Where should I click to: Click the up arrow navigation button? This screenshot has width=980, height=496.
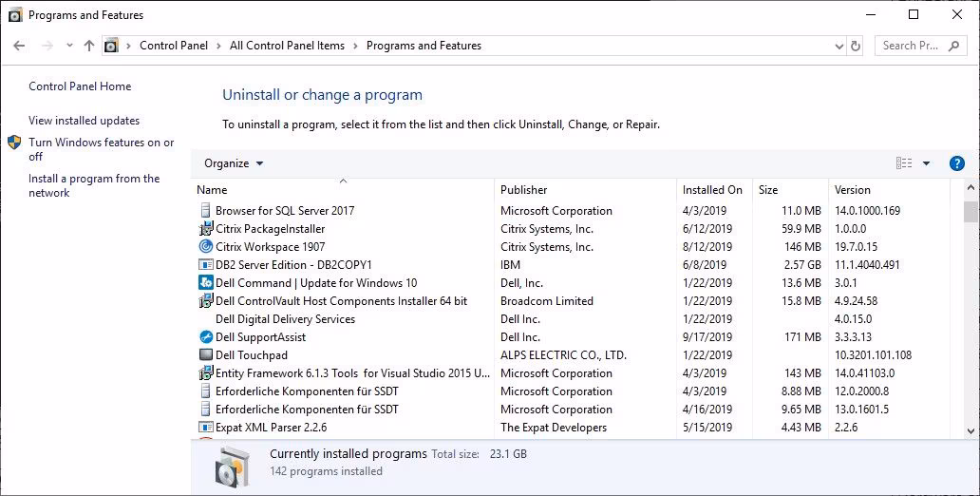89,46
